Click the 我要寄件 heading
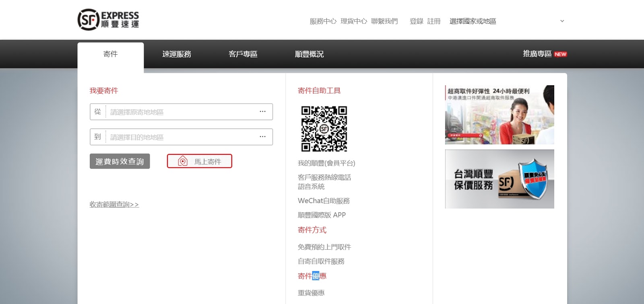Viewport: 644px width, 304px height. click(104, 91)
